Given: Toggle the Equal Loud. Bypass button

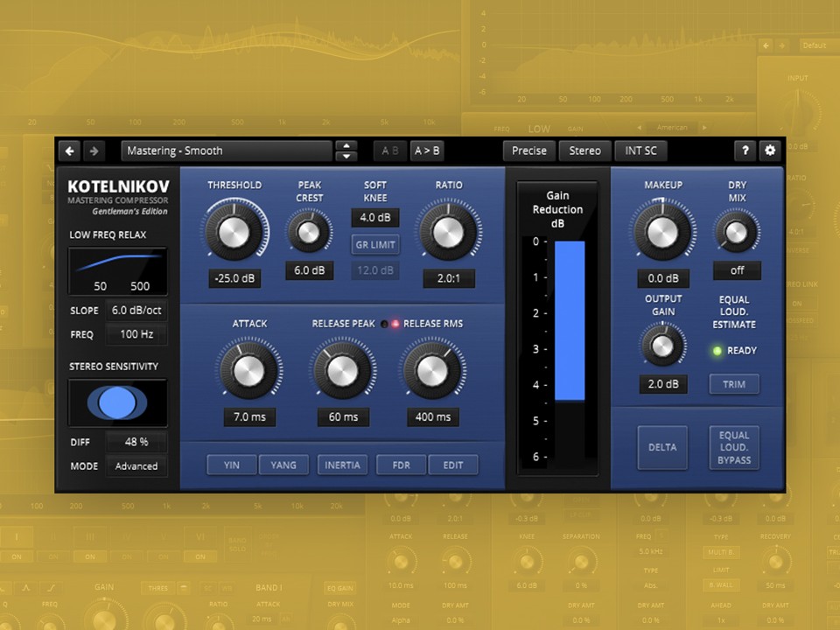Looking at the screenshot, I should pyautogui.click(x=734, y=447).
